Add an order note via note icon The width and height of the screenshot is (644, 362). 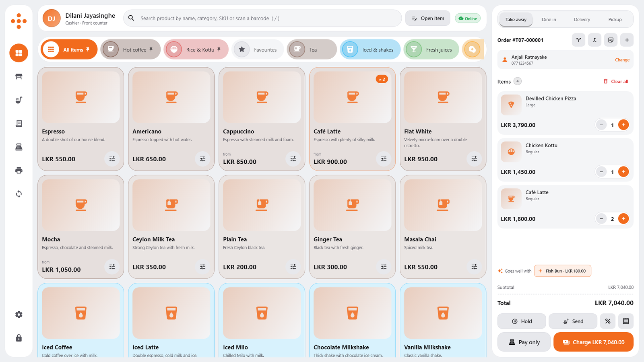tap(611, 40)
